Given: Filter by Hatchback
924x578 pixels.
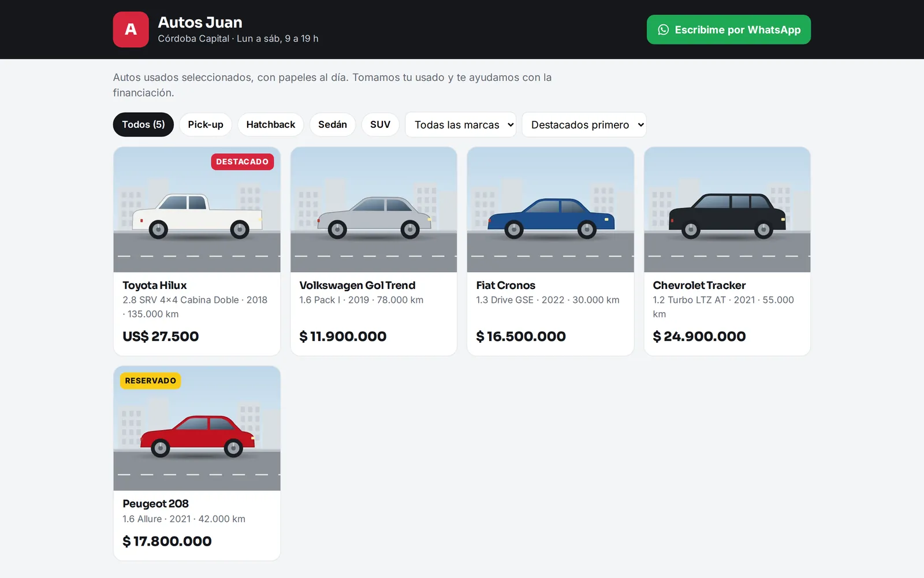Looking at the screenshot, I should [270, 124].
